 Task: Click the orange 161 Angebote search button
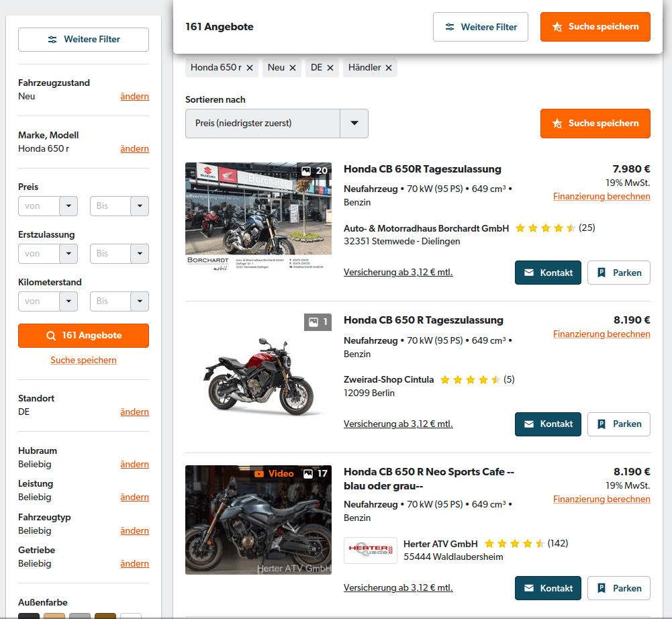[83, 336]
